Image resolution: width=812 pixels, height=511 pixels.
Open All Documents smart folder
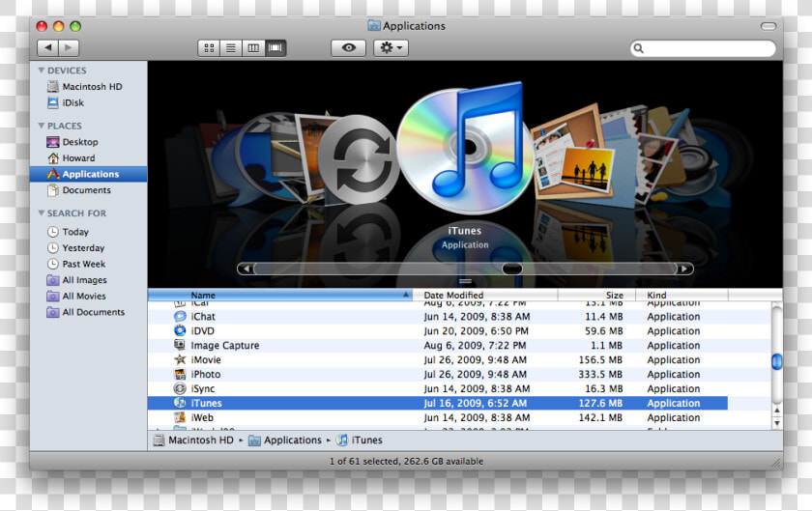[88, 312]
